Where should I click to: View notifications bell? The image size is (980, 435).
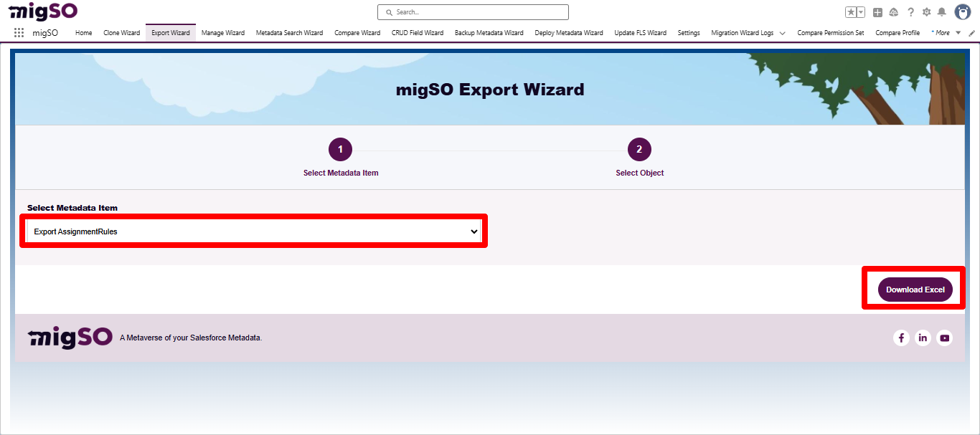point(942,12)
